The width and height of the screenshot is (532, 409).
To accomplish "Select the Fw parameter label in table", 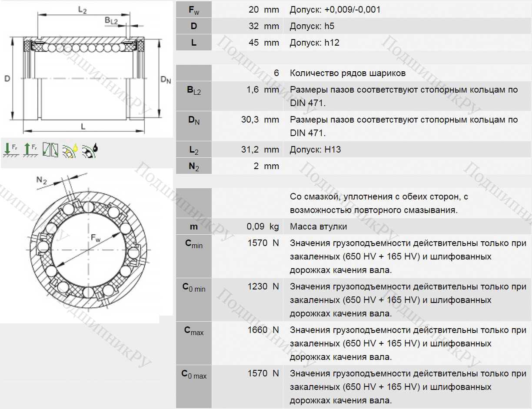I will click(194, 10).
